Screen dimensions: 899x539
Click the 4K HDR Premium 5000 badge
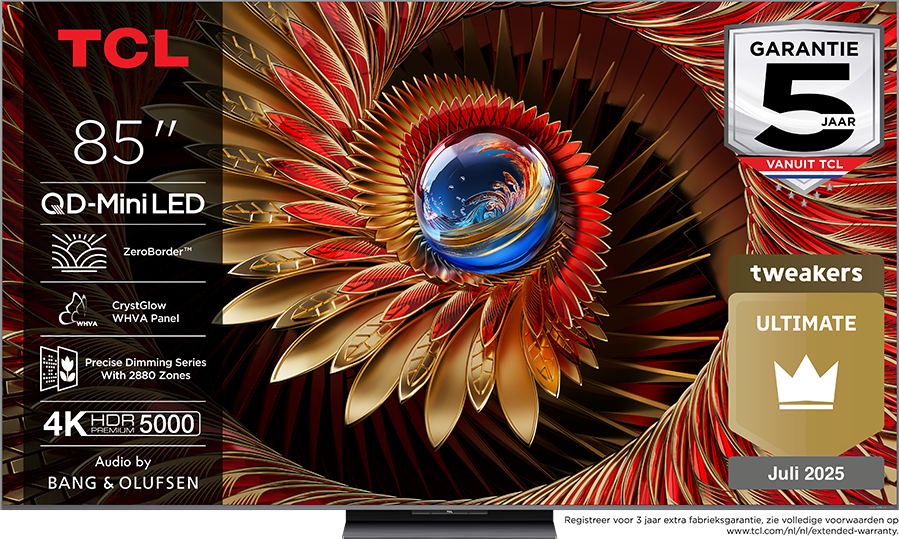122,424
